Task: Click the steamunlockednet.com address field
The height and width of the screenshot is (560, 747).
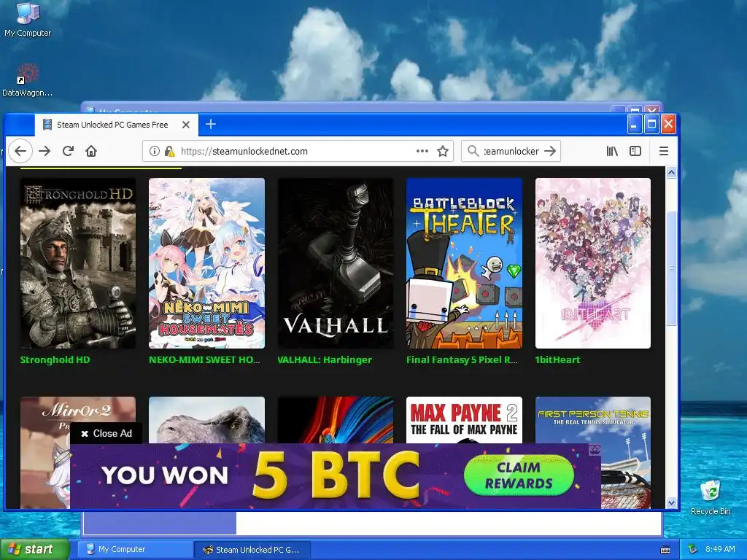Action: 298,151
